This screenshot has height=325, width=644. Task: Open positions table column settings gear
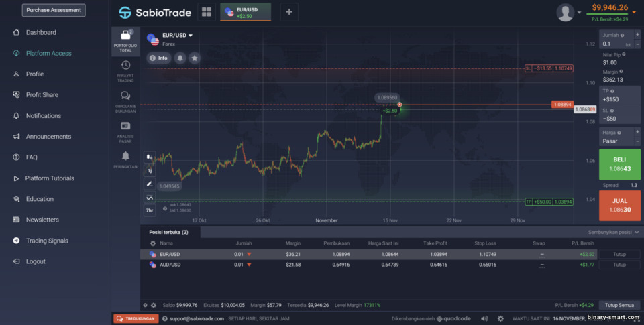(153, 243)
